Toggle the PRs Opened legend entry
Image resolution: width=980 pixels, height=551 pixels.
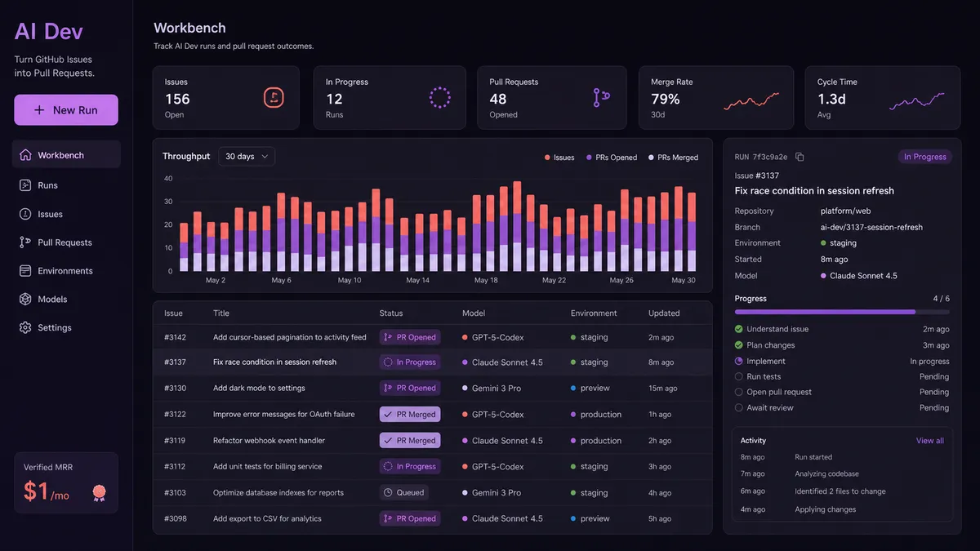point(612,158)
